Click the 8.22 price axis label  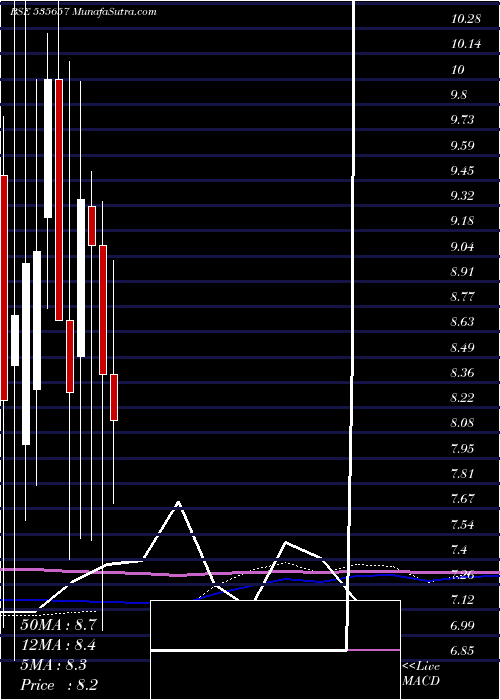click(x=462, y=397)
